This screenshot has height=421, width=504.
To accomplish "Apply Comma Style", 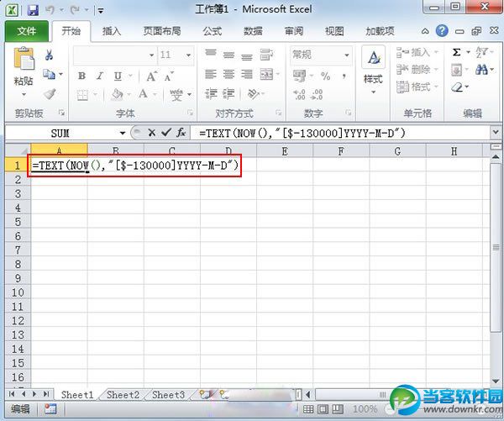I will (344, 76).
